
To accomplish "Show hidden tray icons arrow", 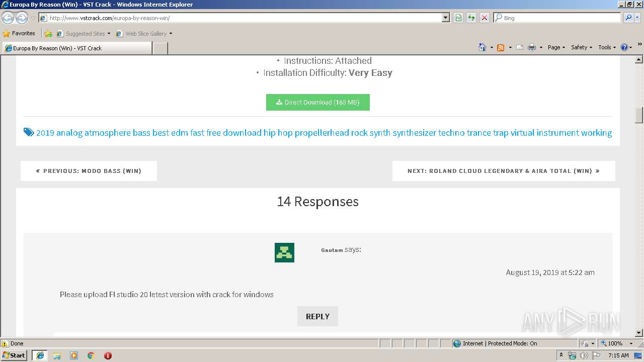I will 561,355.
